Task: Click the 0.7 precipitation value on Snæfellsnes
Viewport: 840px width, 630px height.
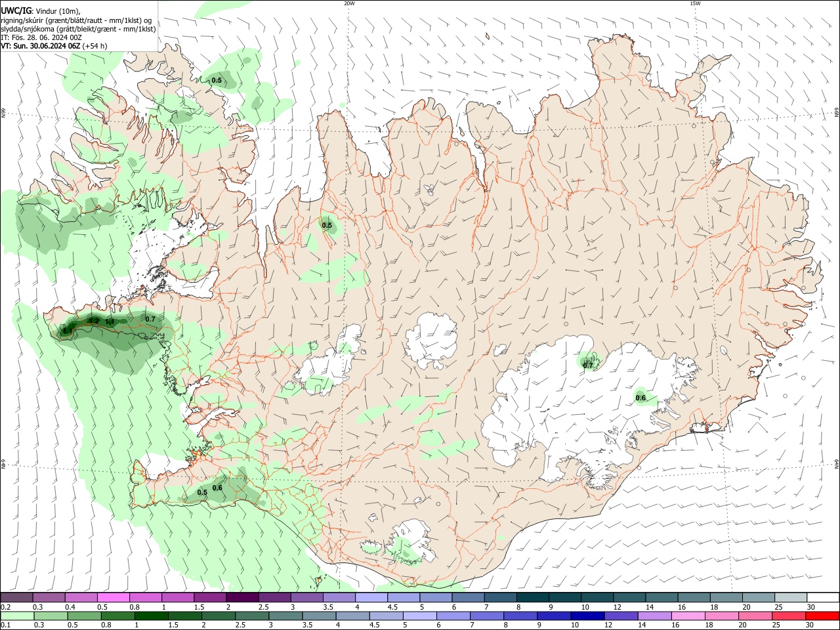Action: pyautogui.click(x=150, y=319)
